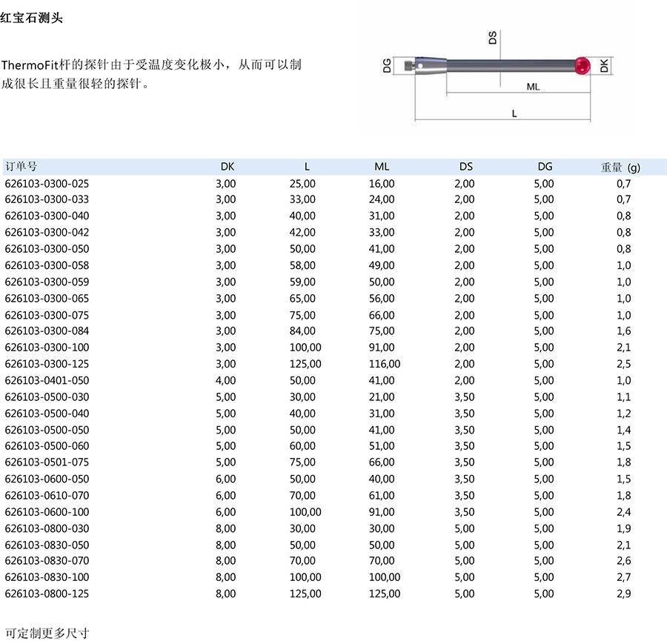Screen dimensions: 667x644
Task: Click the L dimension label in diagram
Action: pyautogui.click(x=514, y=113)
